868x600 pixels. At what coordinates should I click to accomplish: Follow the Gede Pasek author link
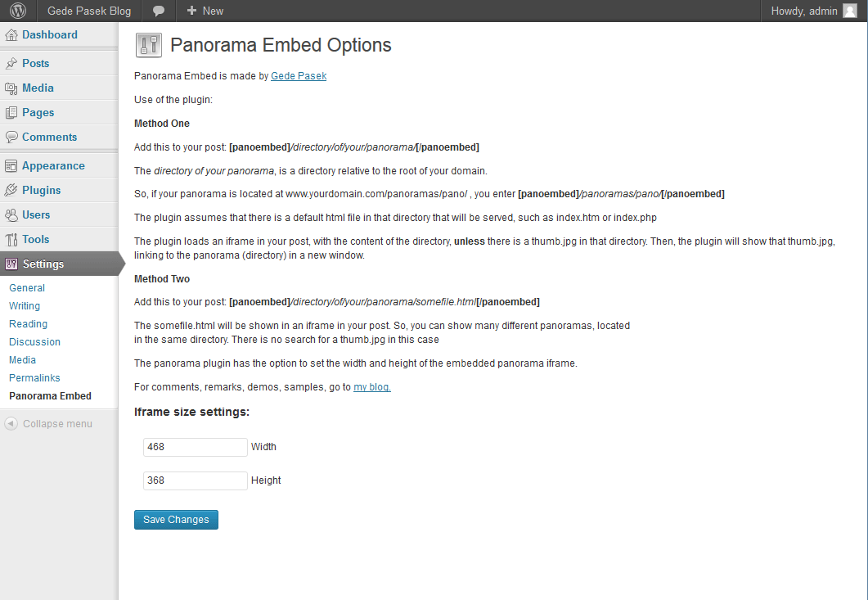point(299,76)
